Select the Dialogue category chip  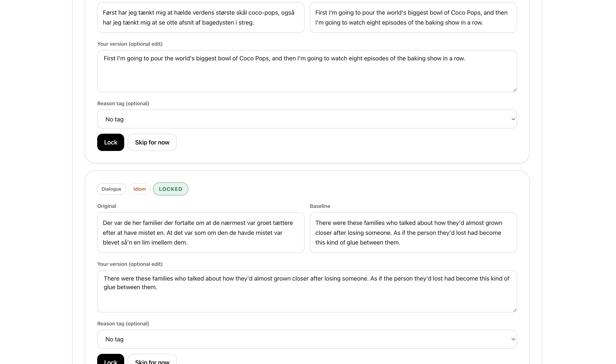point(111,189)
